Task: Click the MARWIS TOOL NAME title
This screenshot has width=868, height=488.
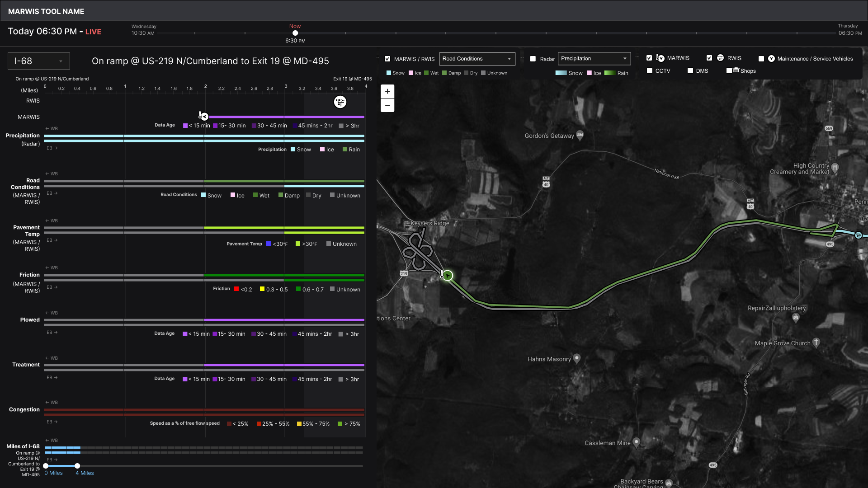Action: (x=46, y=11)
